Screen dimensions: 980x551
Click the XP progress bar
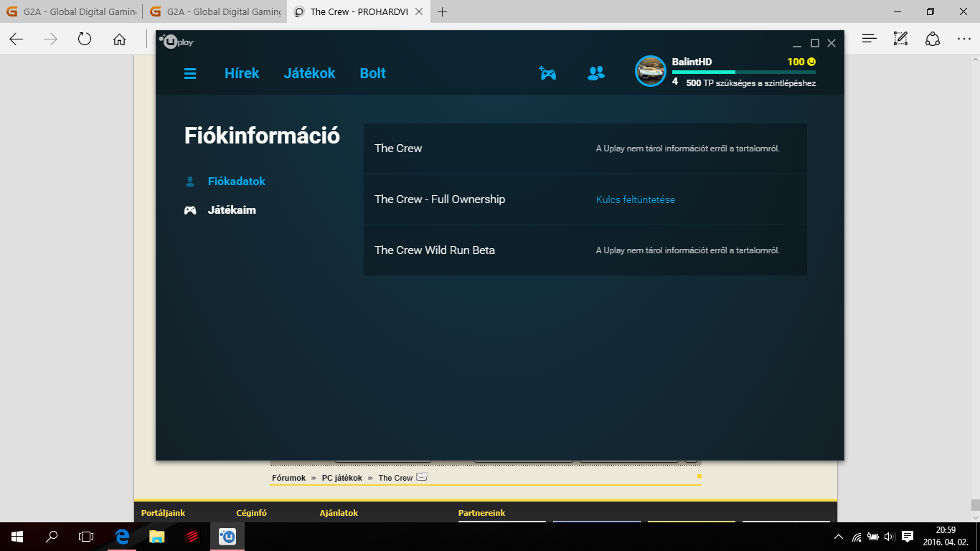744,72
